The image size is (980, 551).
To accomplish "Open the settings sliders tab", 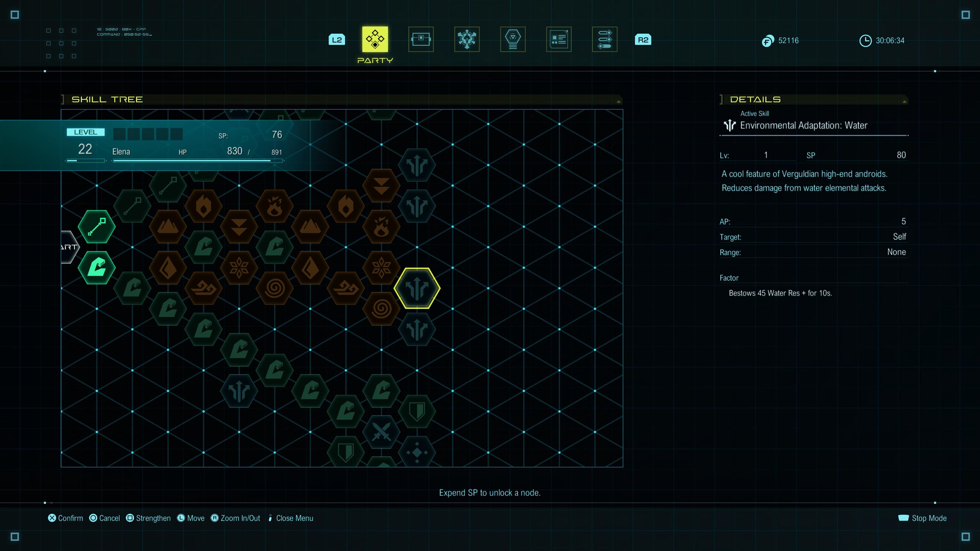I will coord(605,39).
